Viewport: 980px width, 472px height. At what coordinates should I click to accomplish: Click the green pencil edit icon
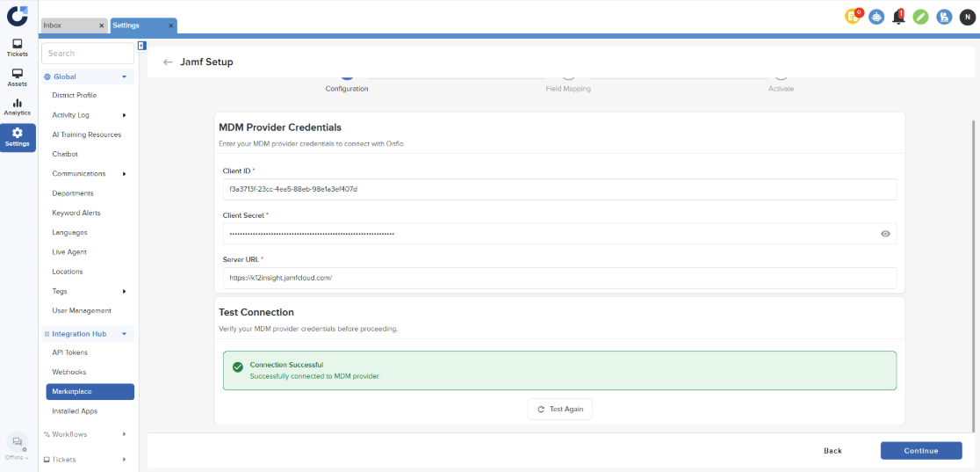(920, 17)
